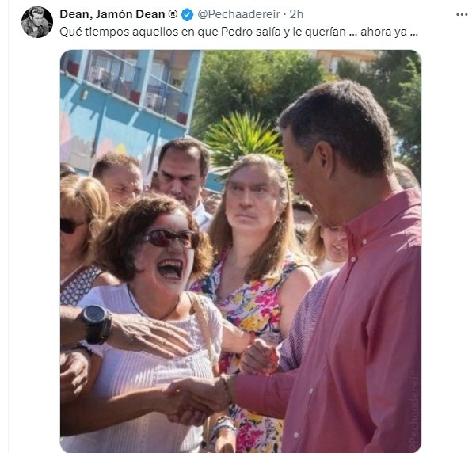
Task: Open the tweet via the 2h timestamp
Action: (296, 14)
